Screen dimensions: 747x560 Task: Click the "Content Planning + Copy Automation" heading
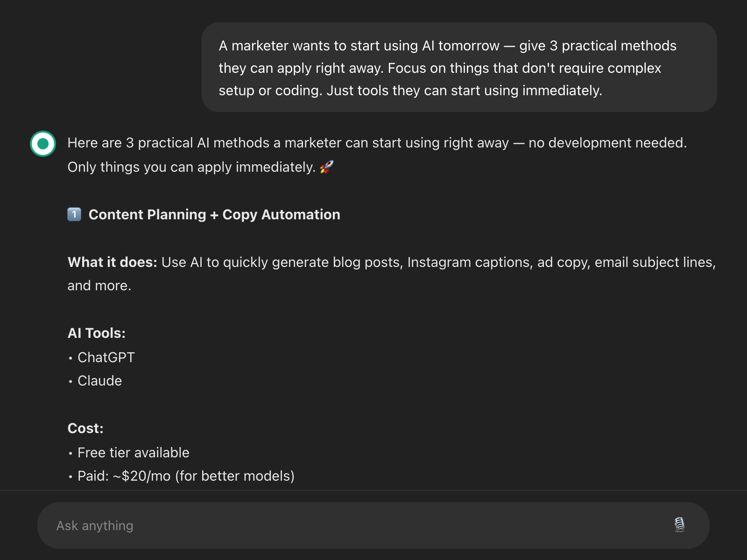click(x=214, y=215)
